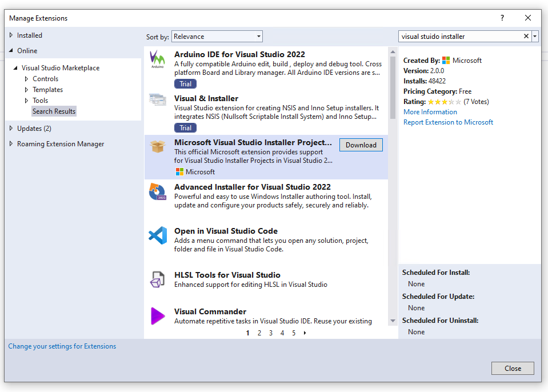Close the dialog with the title bar X
The height and width of the screenshot is (392, 548).
click(528, 18)
